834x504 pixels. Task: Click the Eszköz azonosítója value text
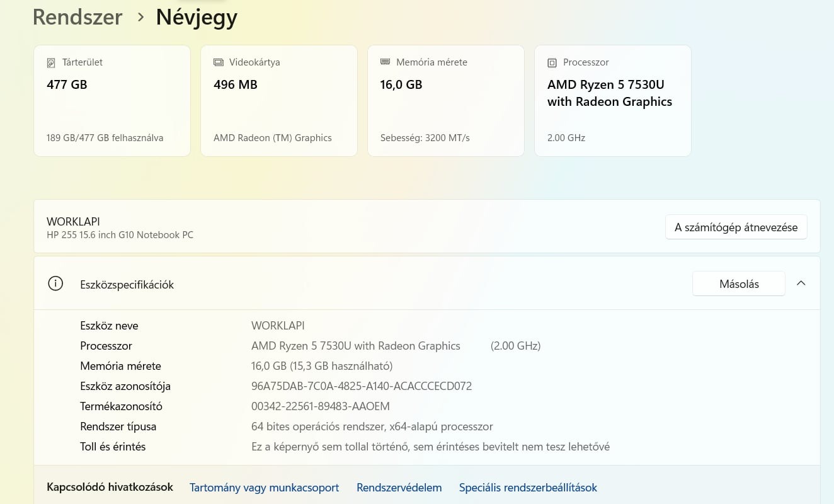[x=361, y=386]
